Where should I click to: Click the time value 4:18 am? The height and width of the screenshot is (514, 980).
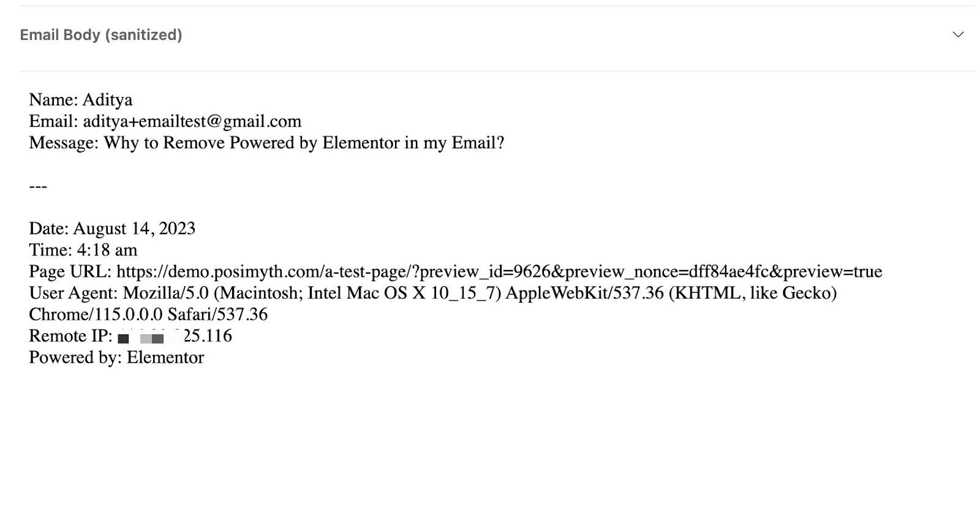(x=107, y=250)
